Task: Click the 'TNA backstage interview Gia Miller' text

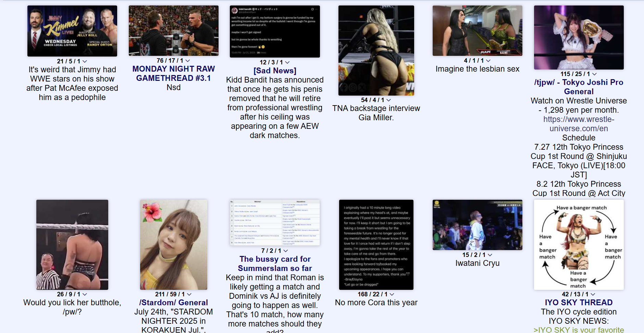Action: click(376, 113)
